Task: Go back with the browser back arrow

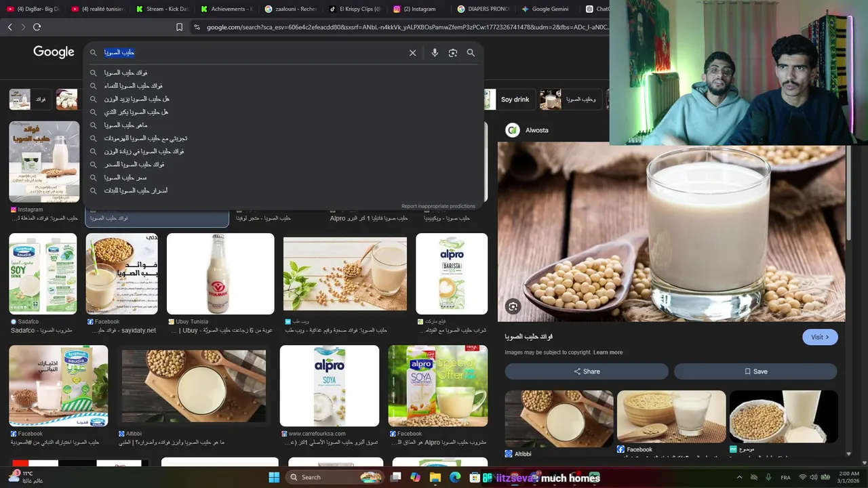Action: point(9,27)
